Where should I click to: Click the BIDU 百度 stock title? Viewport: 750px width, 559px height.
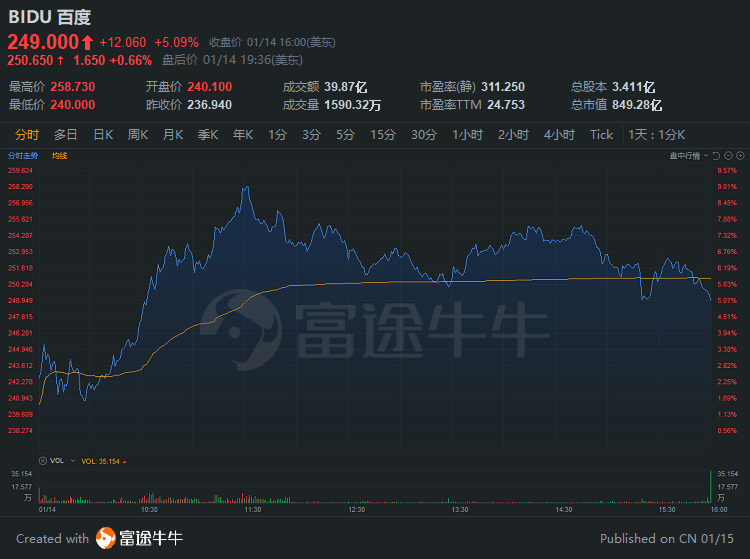(x=50, y=17)
